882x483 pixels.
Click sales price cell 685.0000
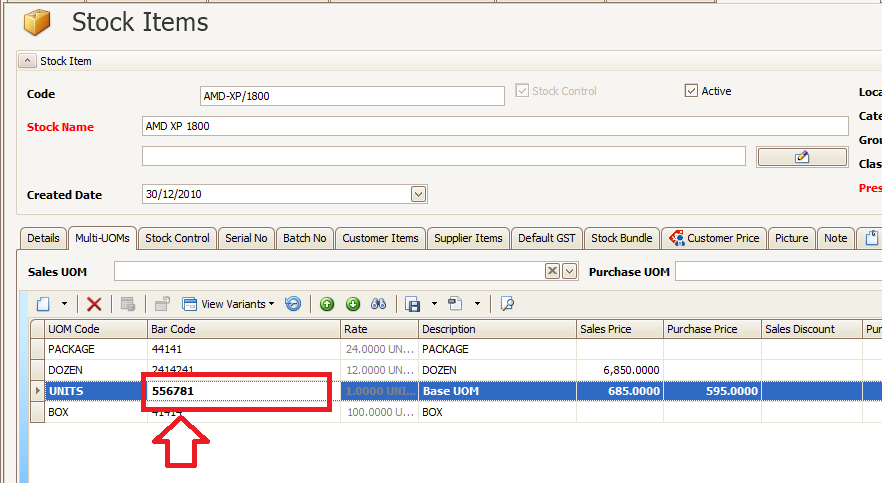click(620, 391)
